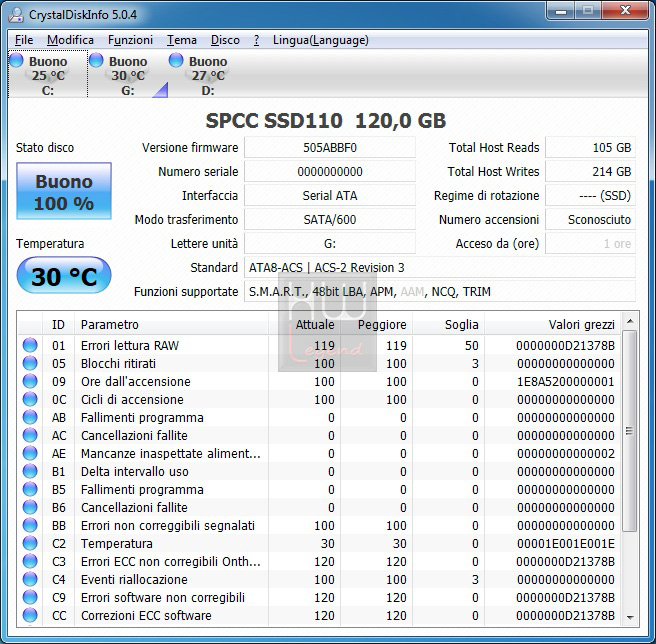Click the Standard field ATA8-ACS

tap(440, 268)
